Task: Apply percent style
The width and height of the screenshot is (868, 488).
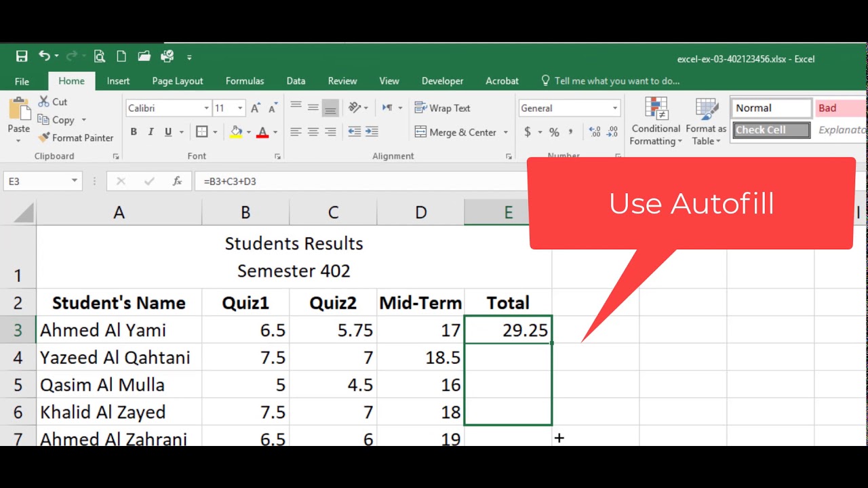Action: (x=554, y=132)
